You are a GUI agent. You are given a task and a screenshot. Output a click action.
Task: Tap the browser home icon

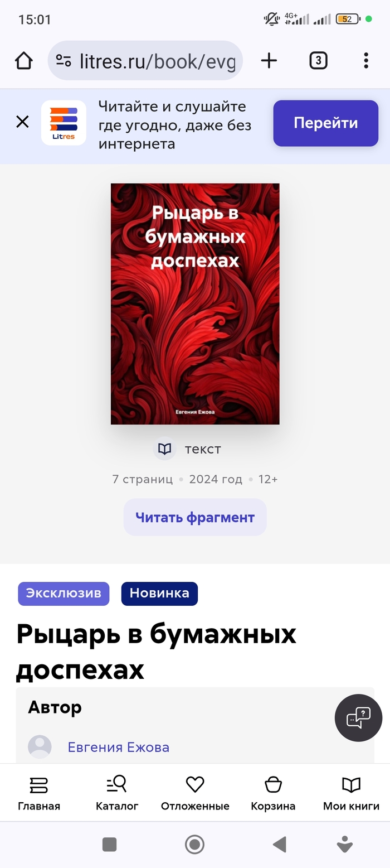pos(24,60)
